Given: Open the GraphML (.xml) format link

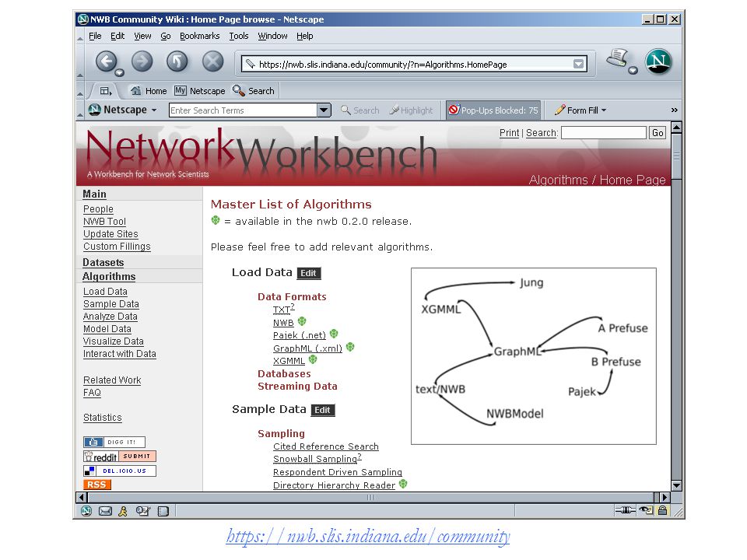Looking at the screenshot, I should (x=307, y=348).
